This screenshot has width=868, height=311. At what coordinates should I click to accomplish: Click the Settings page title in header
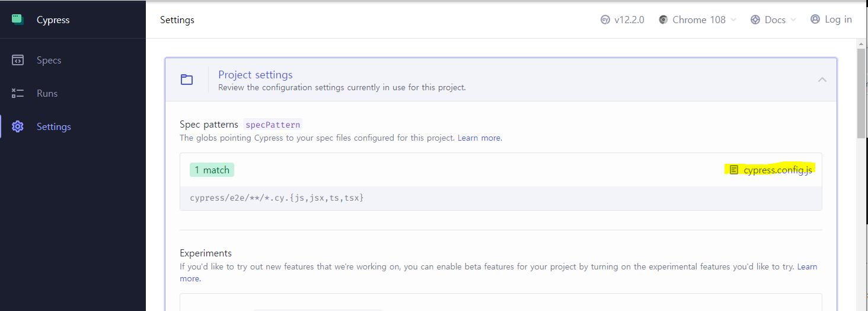tap(177, 20)
